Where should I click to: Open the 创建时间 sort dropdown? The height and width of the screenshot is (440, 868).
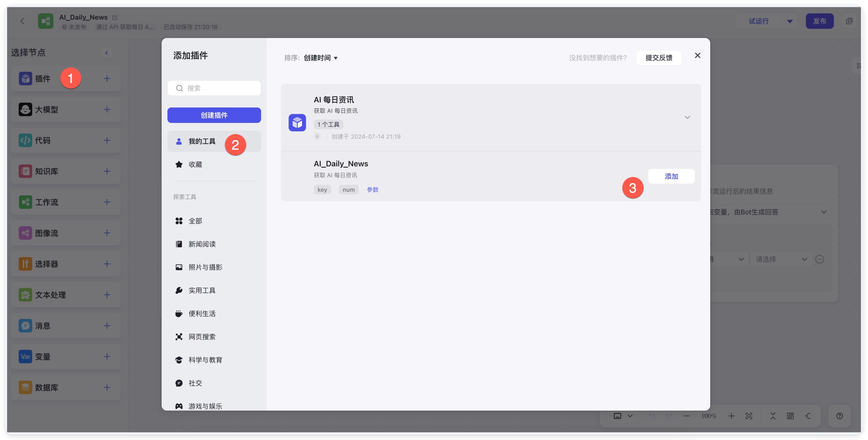point(320,58)
